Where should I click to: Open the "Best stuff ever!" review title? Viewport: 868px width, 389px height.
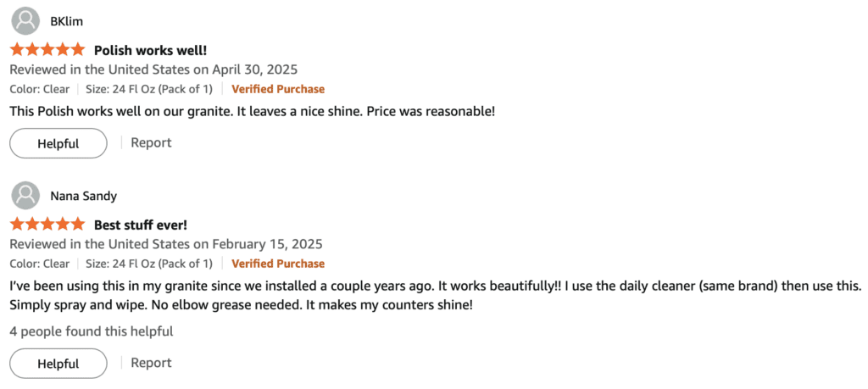click(x=140, y=225)
